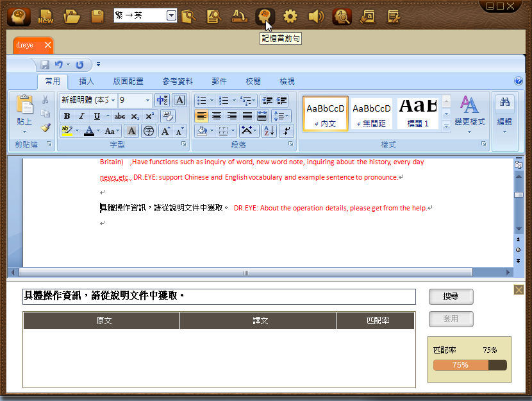Toggle italic formatting

81,115
